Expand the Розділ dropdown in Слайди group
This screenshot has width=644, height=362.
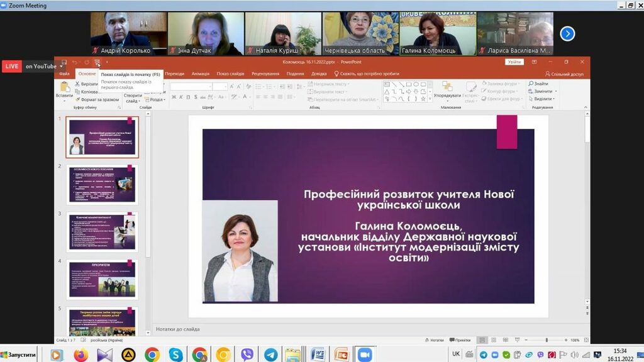pyautogui.click(x=157, y=99)
